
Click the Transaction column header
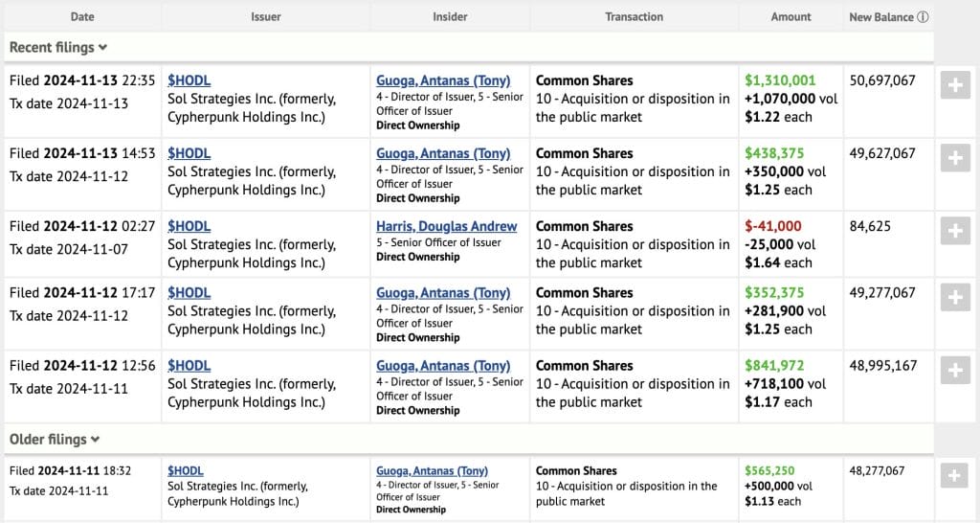click(634, 17)
